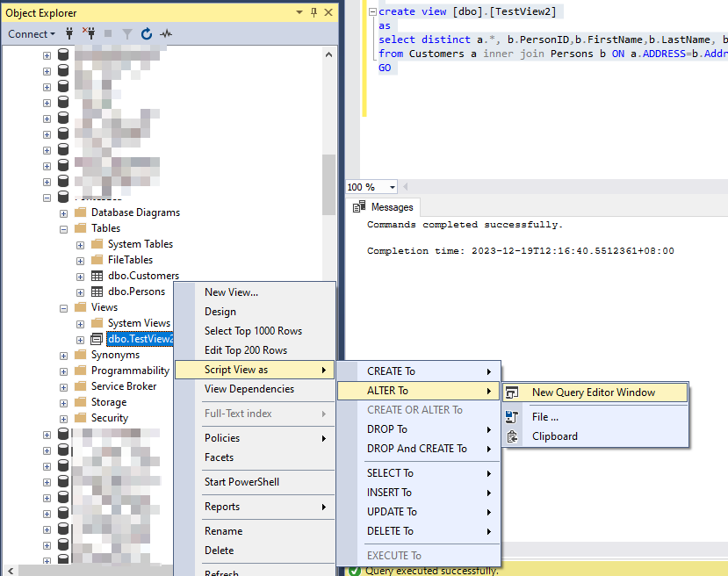Viewport: 728px width, 576px height.
Task: Toggle auto-hide pin on Object Explorer
Action: point(314,12)
